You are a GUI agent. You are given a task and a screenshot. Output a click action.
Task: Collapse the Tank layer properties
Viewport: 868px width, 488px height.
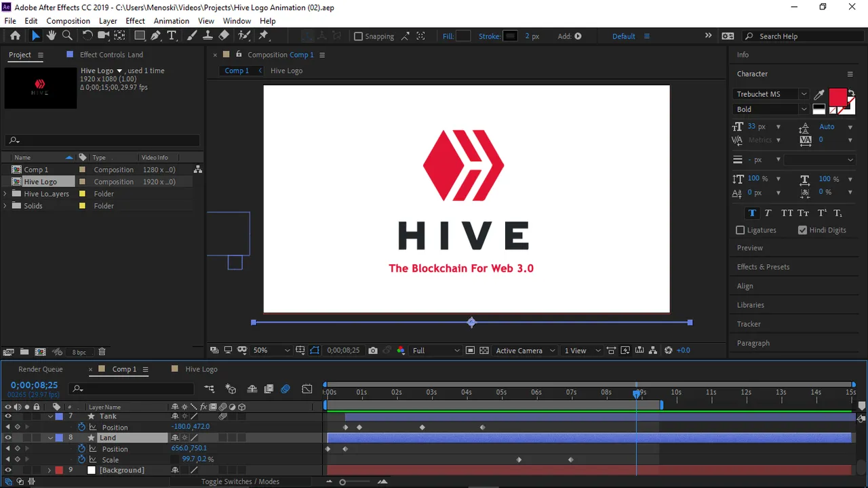pyautogui.click(x=50, y=416)
